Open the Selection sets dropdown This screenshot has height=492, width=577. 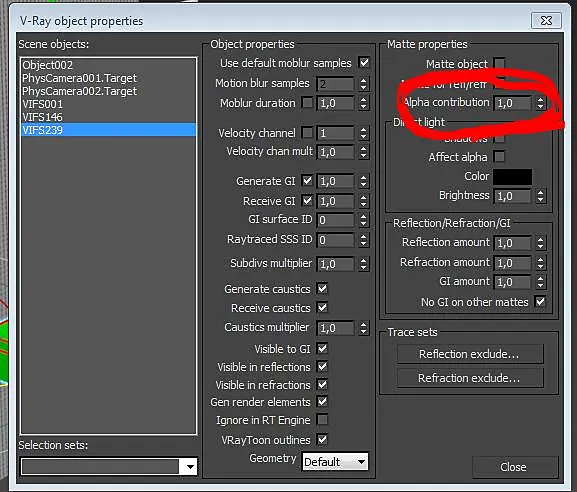(x=190, y=467)
